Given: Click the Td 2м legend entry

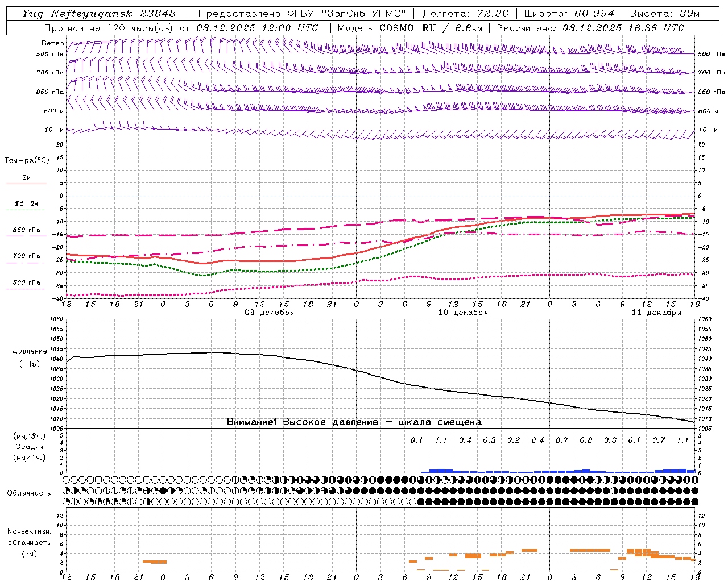Looking at the screenshot, I should (x=27, y=203).
